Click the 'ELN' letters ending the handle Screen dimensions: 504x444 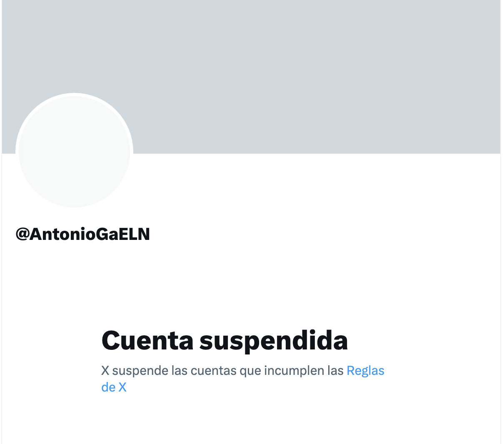point(134,234)
